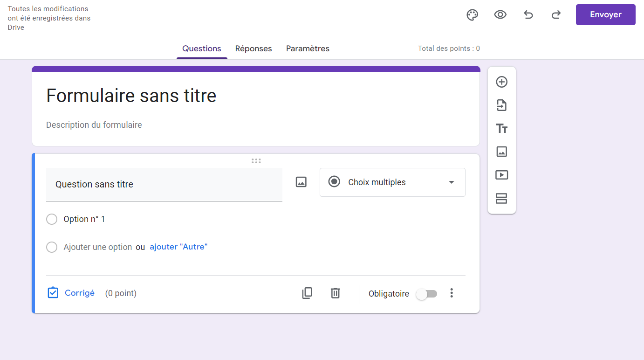The image size is (644, 360).
Task: Click the drag handle above the question
Action: 256,161
